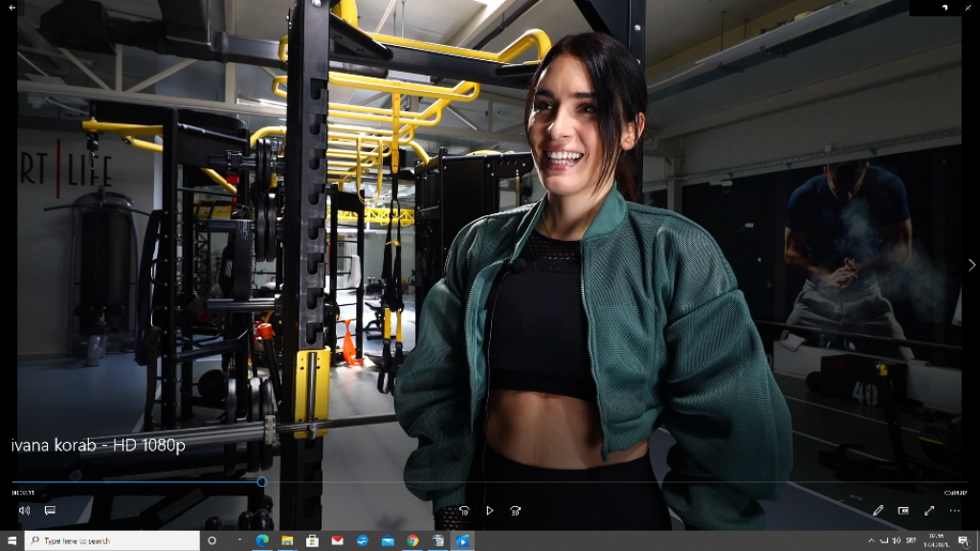Launch Microsoft Store from the taskbar
The width and height of the screenshot is (980, 551).
click(x=312, y=540)
